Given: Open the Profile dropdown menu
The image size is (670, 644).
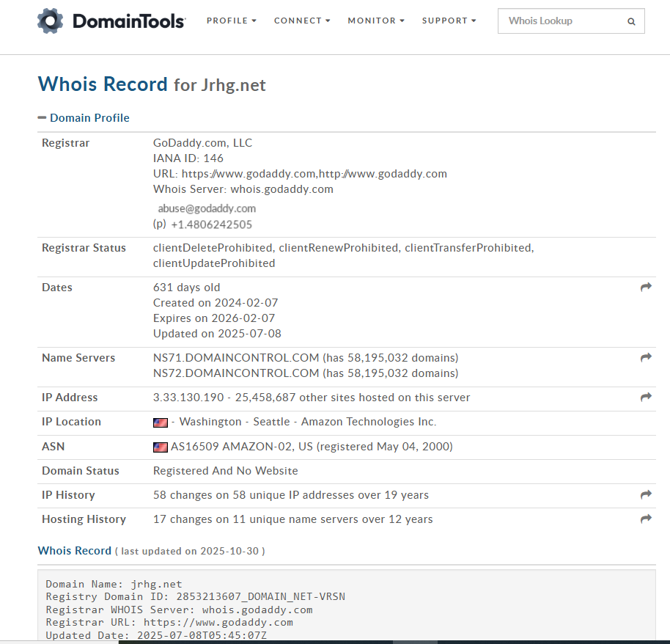Looking at the screenshot, I should point(231,21).
